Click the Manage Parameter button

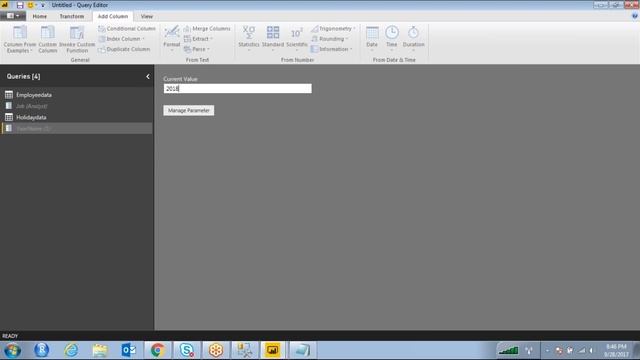(189, 110)
